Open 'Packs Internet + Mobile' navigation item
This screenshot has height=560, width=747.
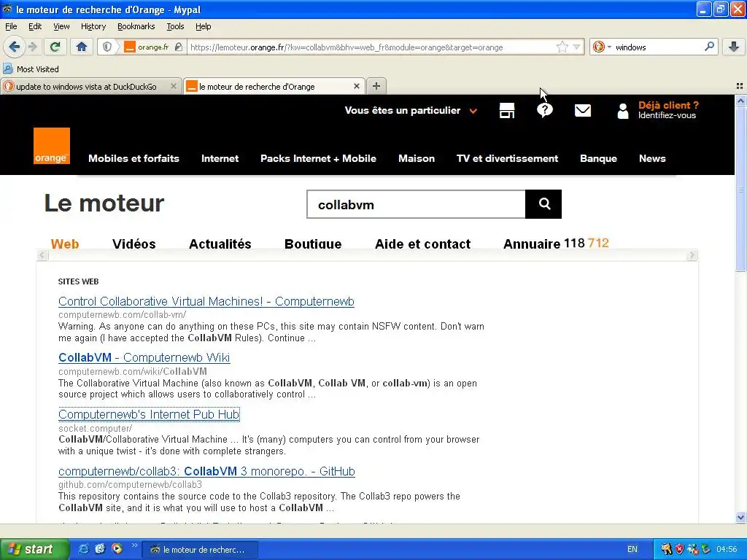tap(318, 158)
